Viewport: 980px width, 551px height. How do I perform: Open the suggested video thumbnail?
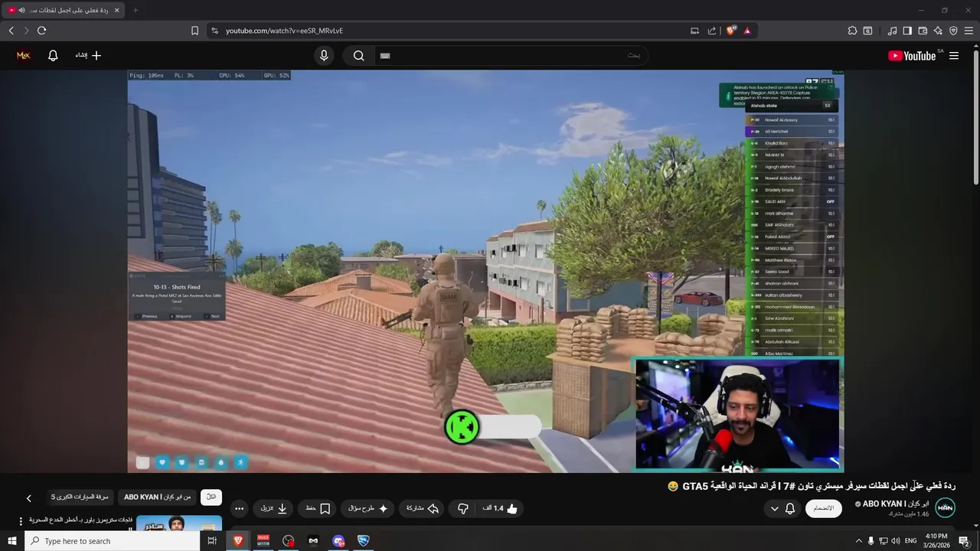(179, 523)
